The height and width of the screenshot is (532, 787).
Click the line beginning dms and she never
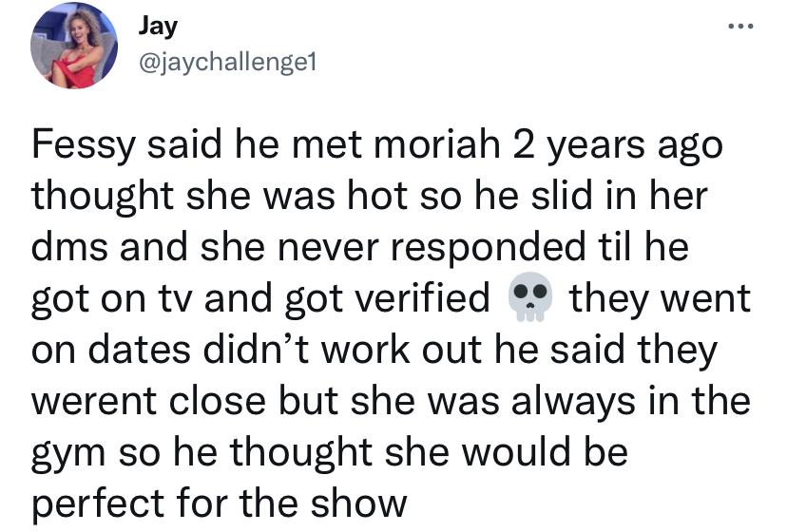(x=360, y=246)
